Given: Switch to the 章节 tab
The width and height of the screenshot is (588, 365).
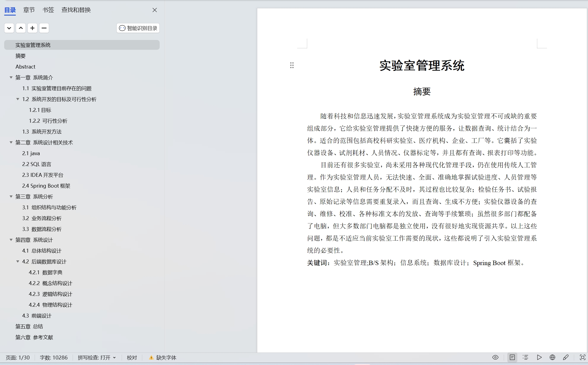Looking at the screenshot, I should click(29, 10).
